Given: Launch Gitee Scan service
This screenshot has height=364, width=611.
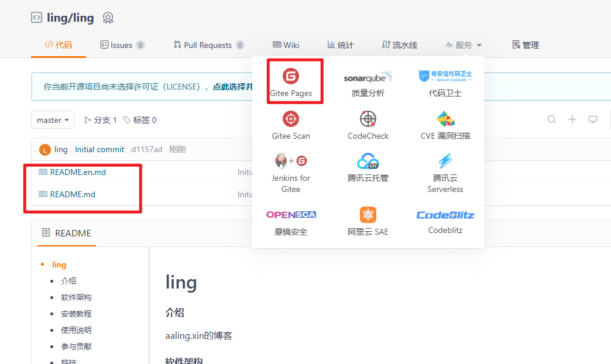Looking at the screenshot, I should [291, 125].
